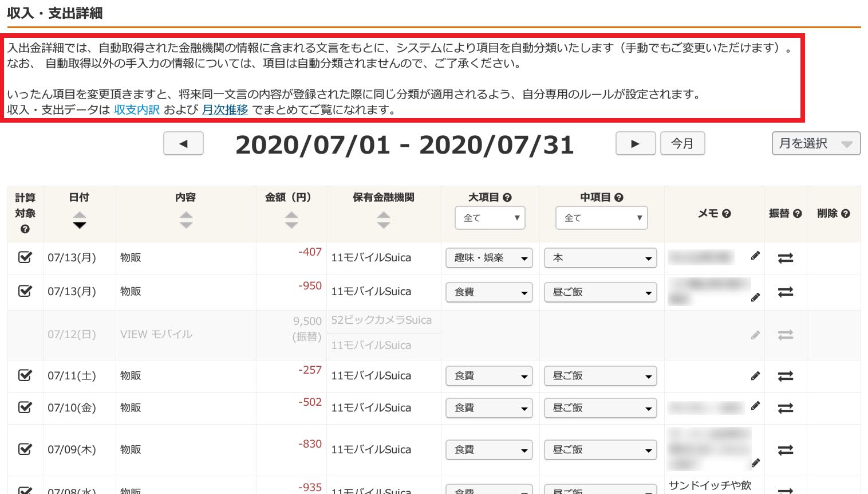Go to next month with right arrow
Image resolution: width=868 pixels, height=494 pixels.
(x=635, y=143)
